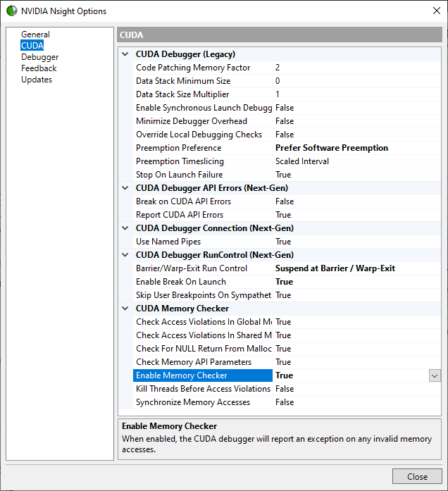448x491 pixels.
Task: Select Break on CUDA API Errors property
Action: (203, 201)
